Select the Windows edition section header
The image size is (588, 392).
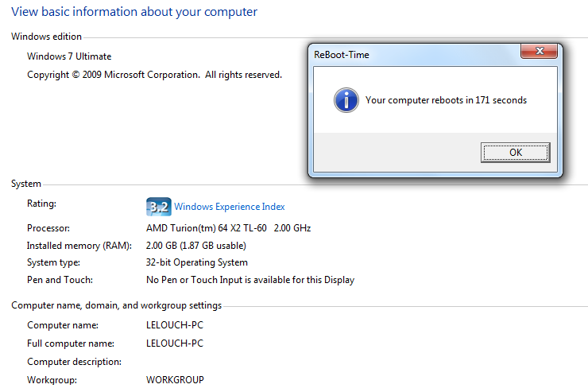pos(46,37)
